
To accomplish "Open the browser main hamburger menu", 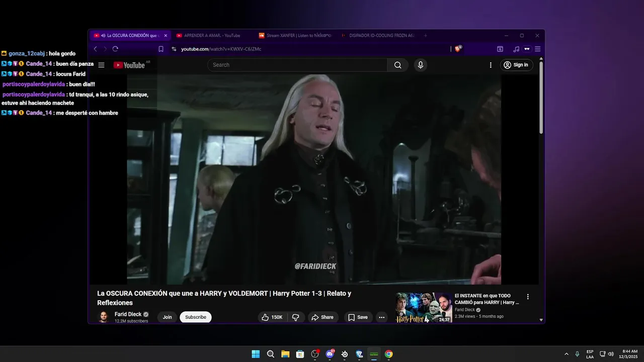I will (537, 49).
